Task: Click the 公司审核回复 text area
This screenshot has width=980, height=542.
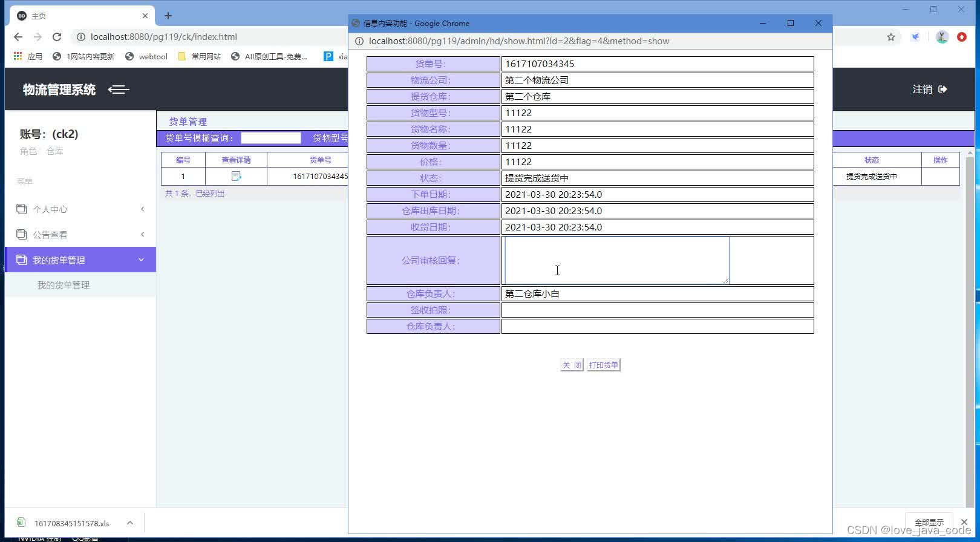Action: [x=617, y=260]
